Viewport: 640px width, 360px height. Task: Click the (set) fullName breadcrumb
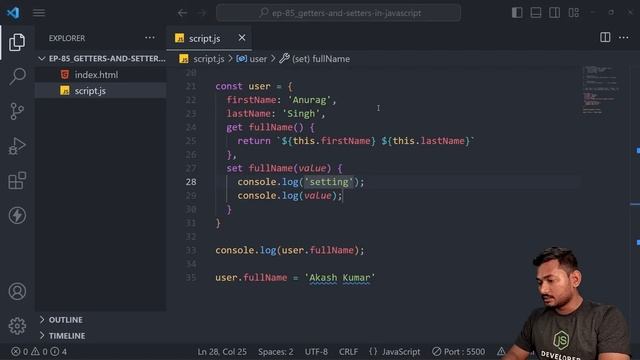coord(315,59)
